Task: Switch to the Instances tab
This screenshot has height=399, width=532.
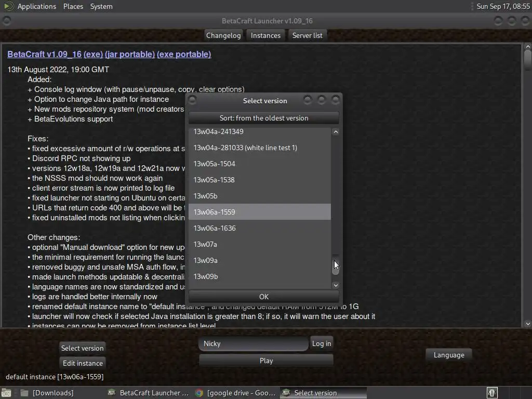Action: pyautogui.click(x=265, y=36)
